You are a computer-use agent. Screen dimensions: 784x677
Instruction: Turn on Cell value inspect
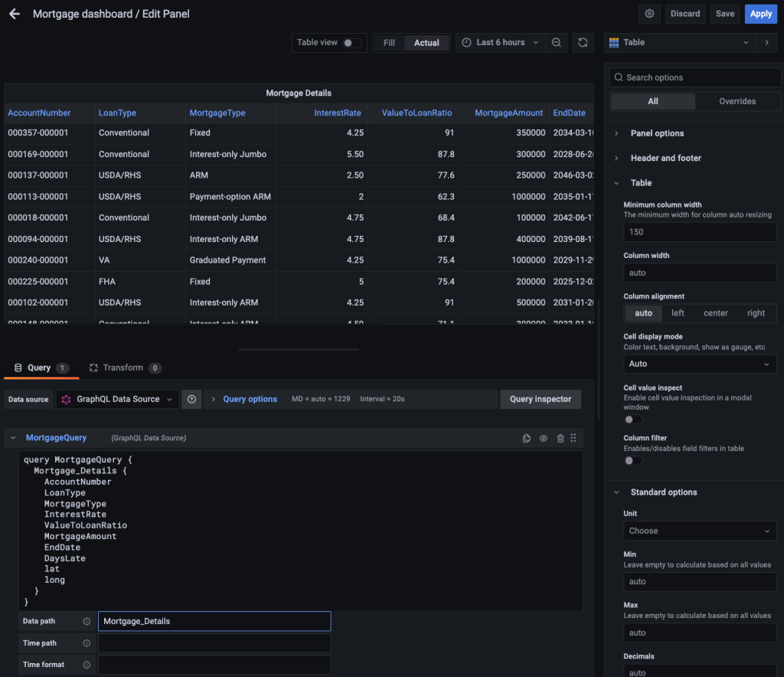tap(633, 419)
